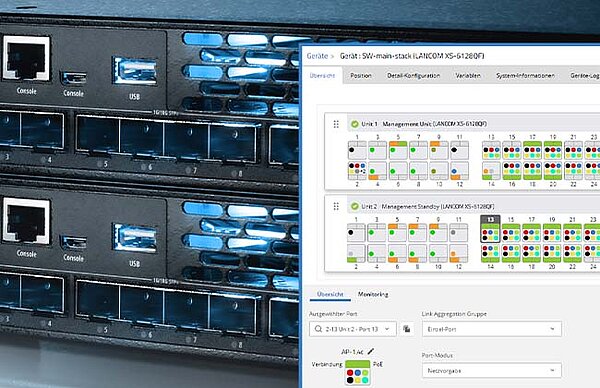600x388 pixels.
Task: Select port 21 of Unit 2
Action: tap(572, 233)
